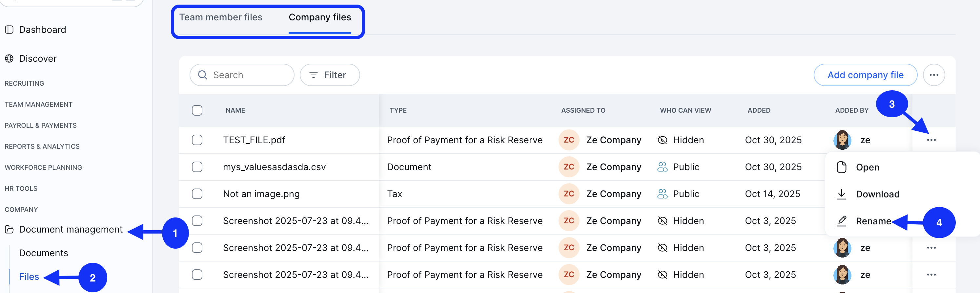Open the more options menu beside Add company file

pyautogui.click(x=933, y=75)
